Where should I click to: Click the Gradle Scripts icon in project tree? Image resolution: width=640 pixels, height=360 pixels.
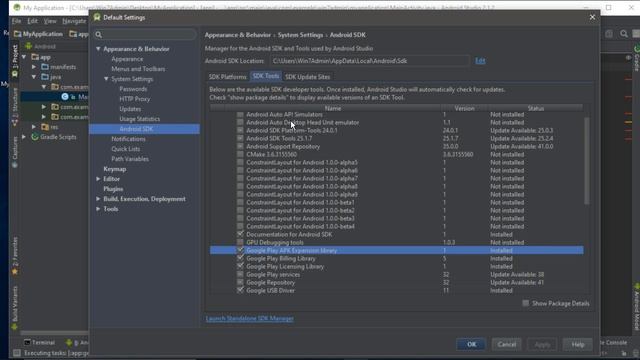[x=35, y=137]
